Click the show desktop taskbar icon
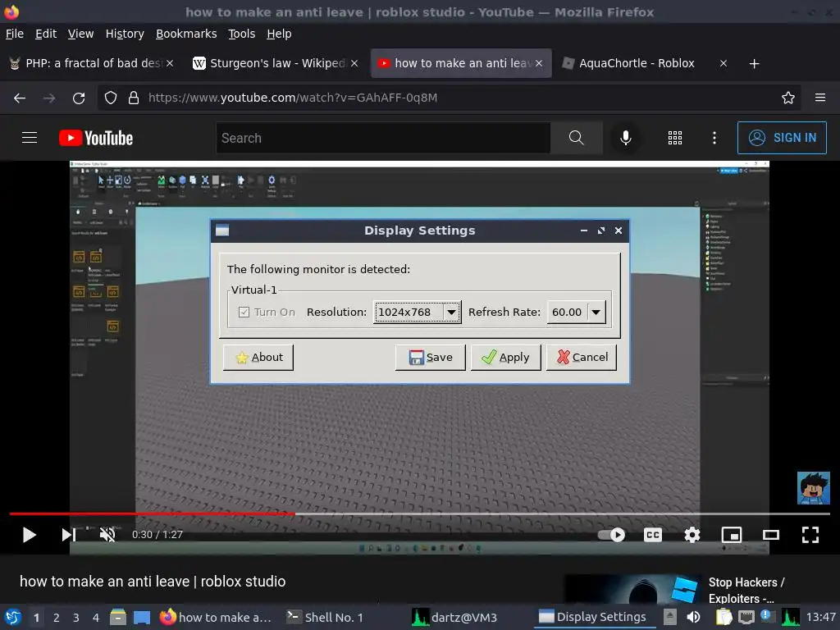 [141, 617]
